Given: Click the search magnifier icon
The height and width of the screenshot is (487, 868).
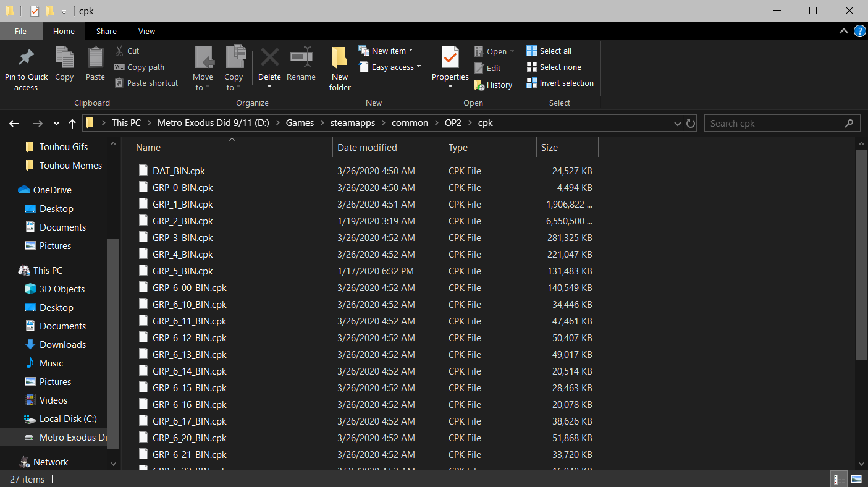Looking at the screenshot, I should pos(849,124).
